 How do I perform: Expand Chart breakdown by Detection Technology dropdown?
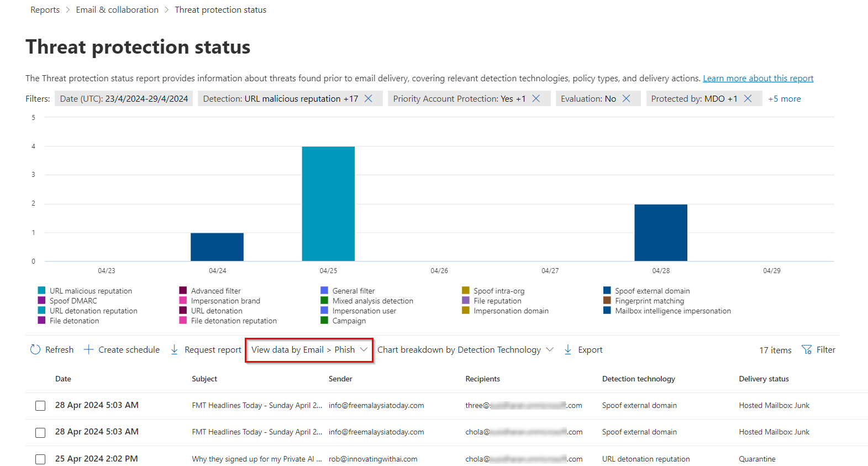pos(465,350)
